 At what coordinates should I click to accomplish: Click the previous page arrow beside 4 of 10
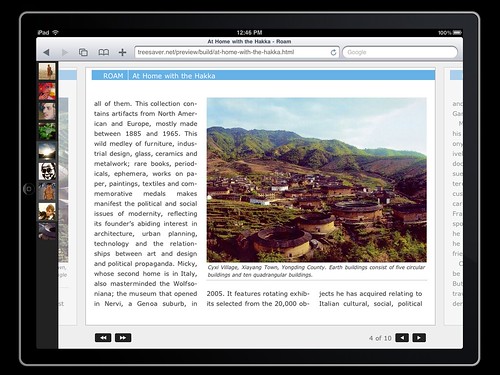click(402, 338)
